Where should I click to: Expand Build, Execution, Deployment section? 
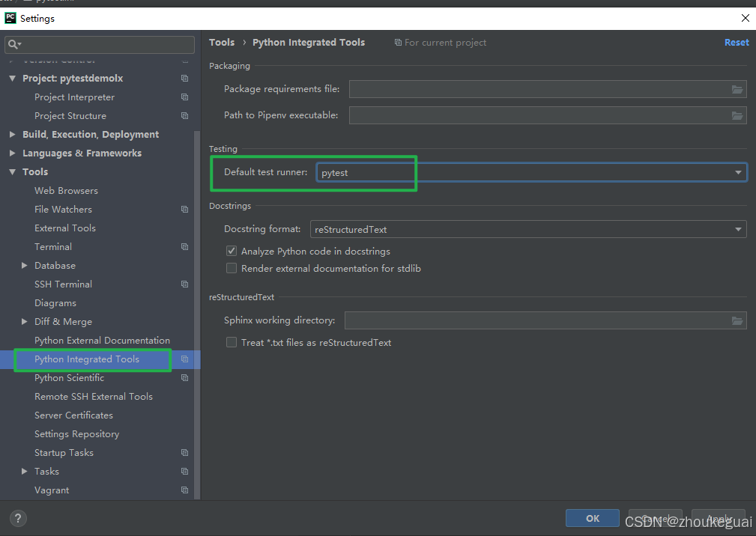[x=13, y=134]
